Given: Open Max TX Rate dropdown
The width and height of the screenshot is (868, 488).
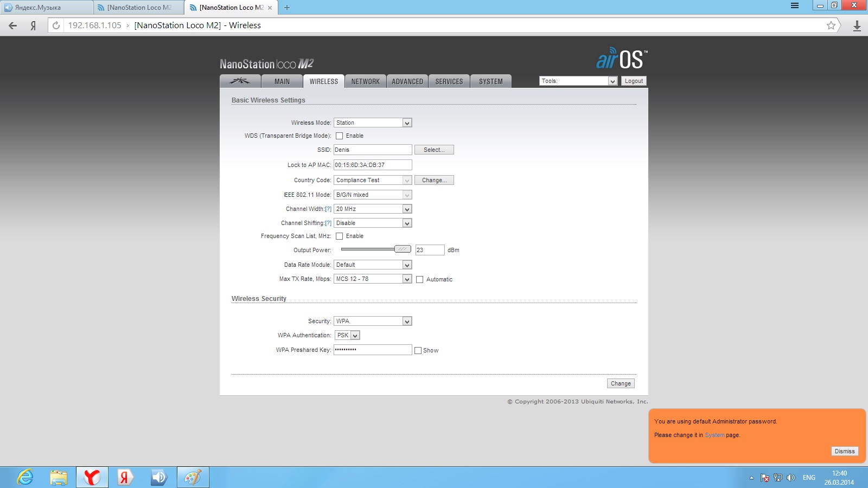Looking at the screenshot, I should point(373,279).
